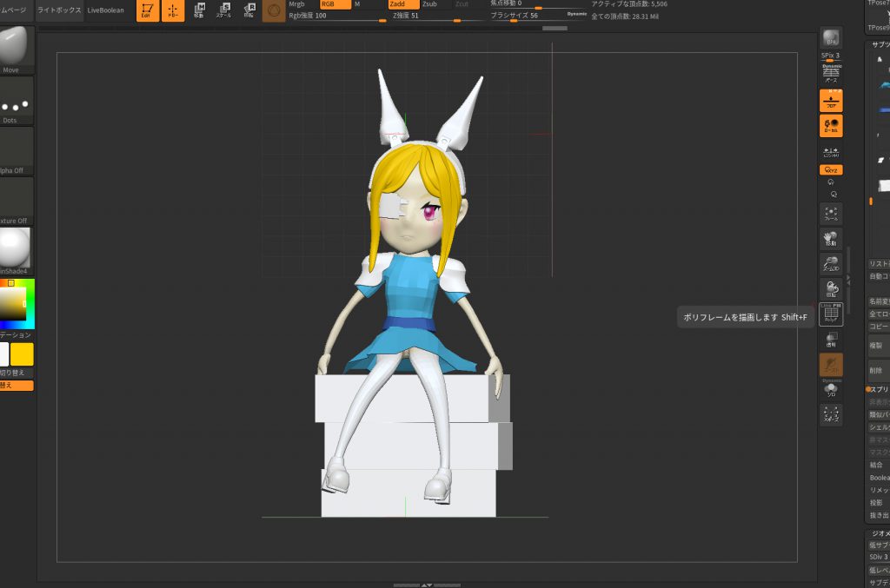Open the Dots stroke selector
Screen dimensions: 890x588
coord(15,101)
